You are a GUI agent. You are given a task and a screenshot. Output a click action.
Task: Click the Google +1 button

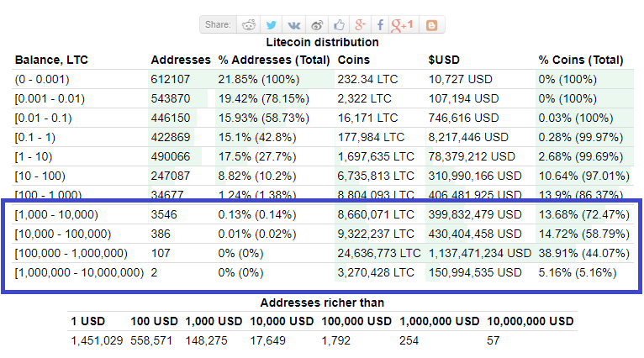pos(402,25)
